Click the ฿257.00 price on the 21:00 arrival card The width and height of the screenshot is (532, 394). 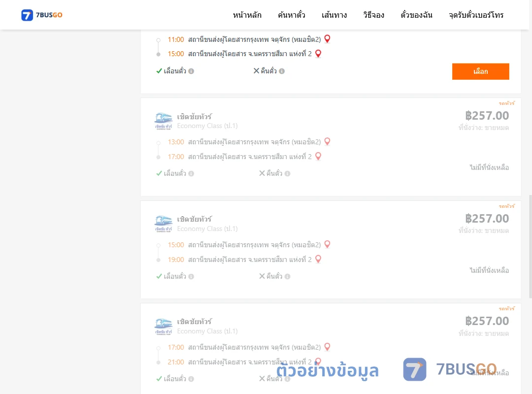487,321
